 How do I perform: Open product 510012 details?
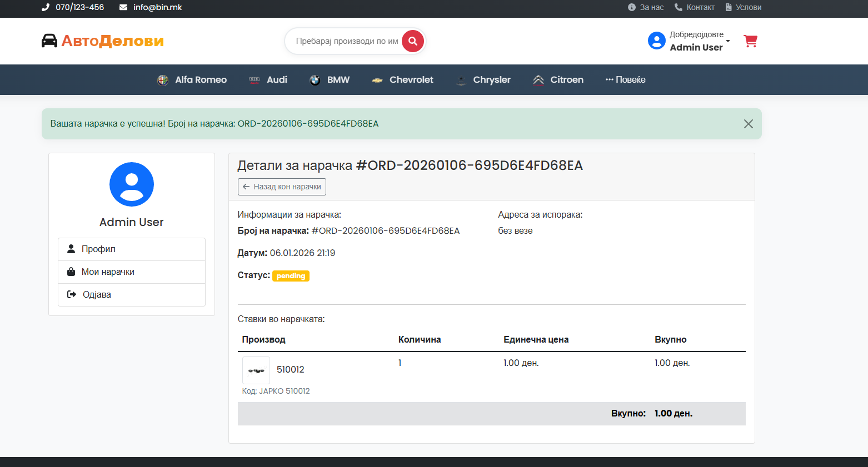tap(291, 369)
